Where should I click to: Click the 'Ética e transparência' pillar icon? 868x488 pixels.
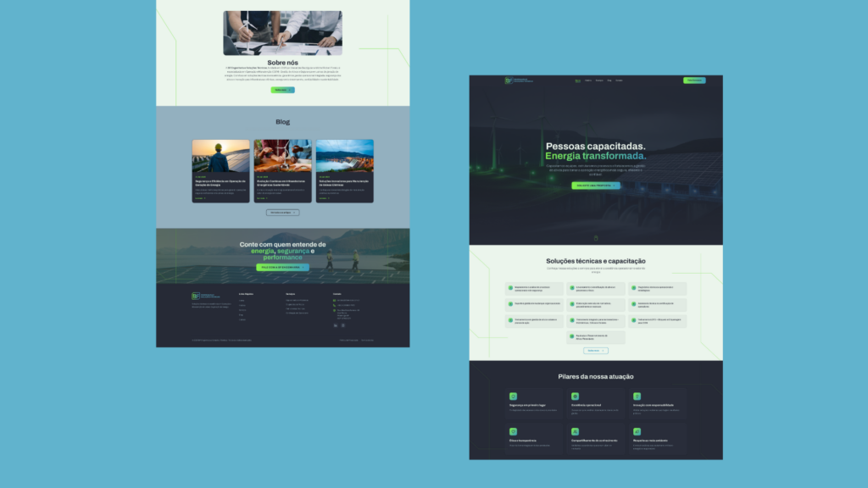513,431
